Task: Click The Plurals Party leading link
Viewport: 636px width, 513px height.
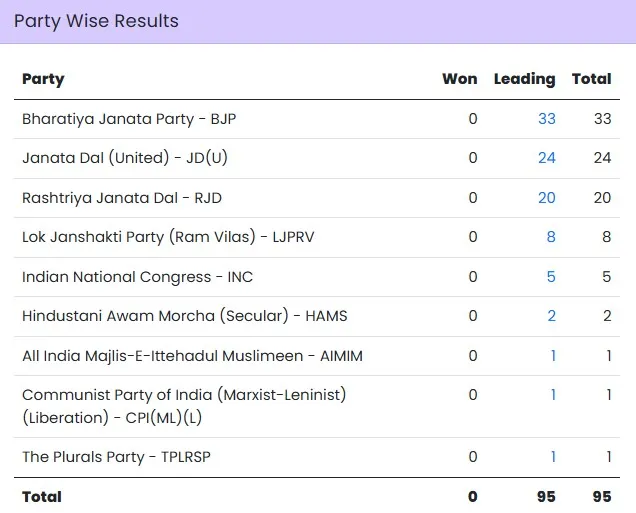Action: [553, 457]
